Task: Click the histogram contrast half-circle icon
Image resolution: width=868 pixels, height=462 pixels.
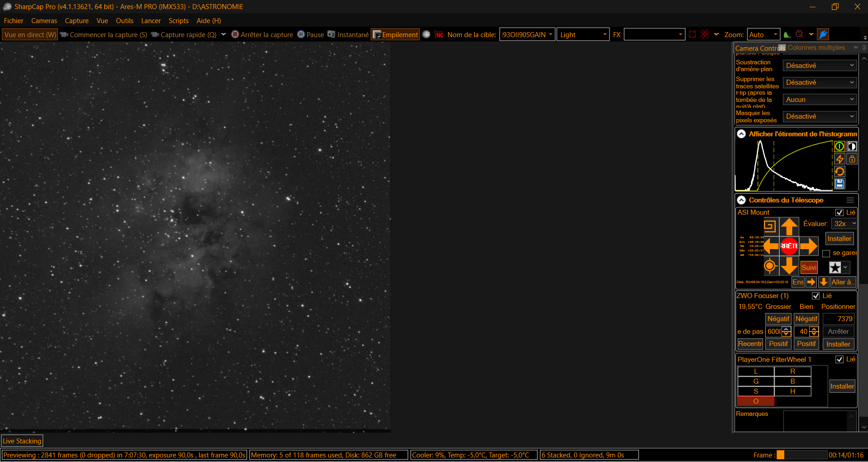Action: (852, 146)
